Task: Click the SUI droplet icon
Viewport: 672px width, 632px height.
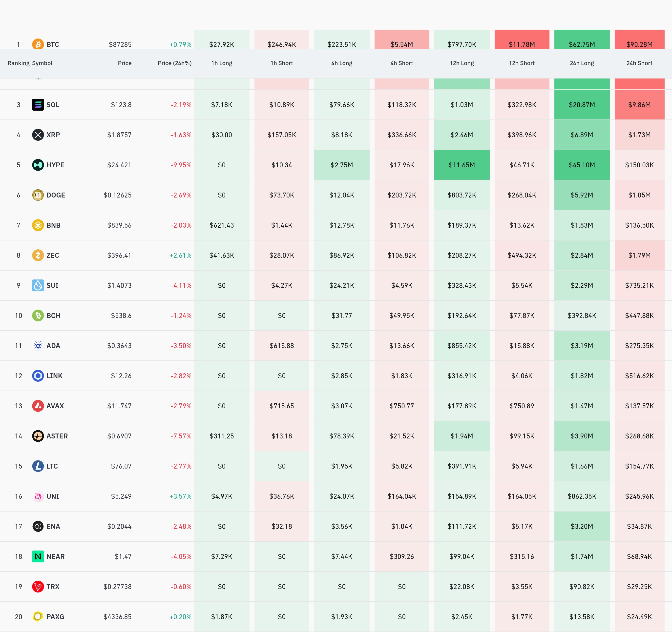Action: 38,285
